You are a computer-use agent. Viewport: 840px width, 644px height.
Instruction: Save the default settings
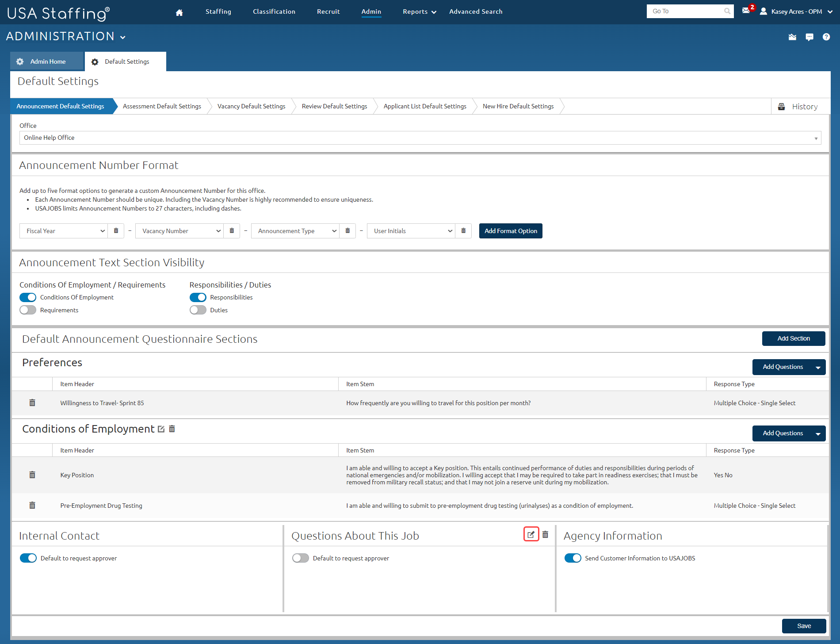(x=804, y=626)
